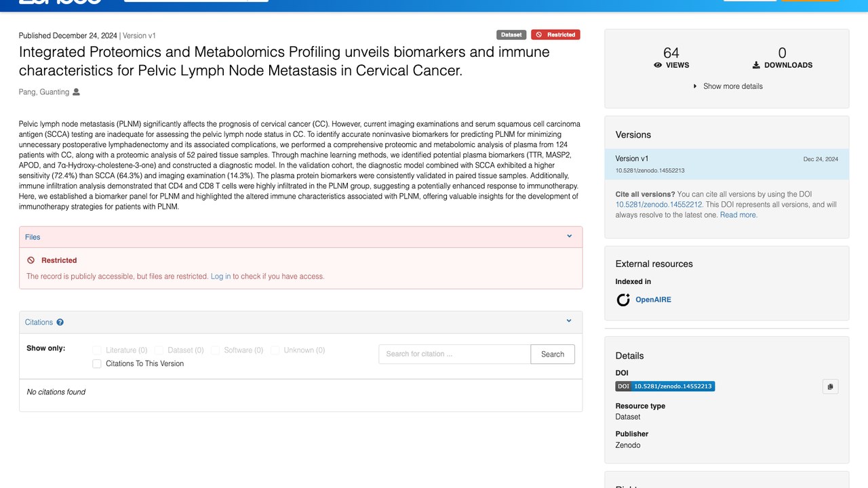Click the eye icon above VIEWS
The height and width of the screenshot is (488, 868).
(658, 65)
